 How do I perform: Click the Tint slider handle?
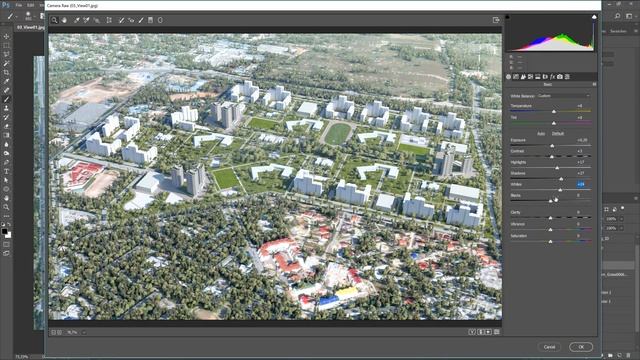[554, 123]
